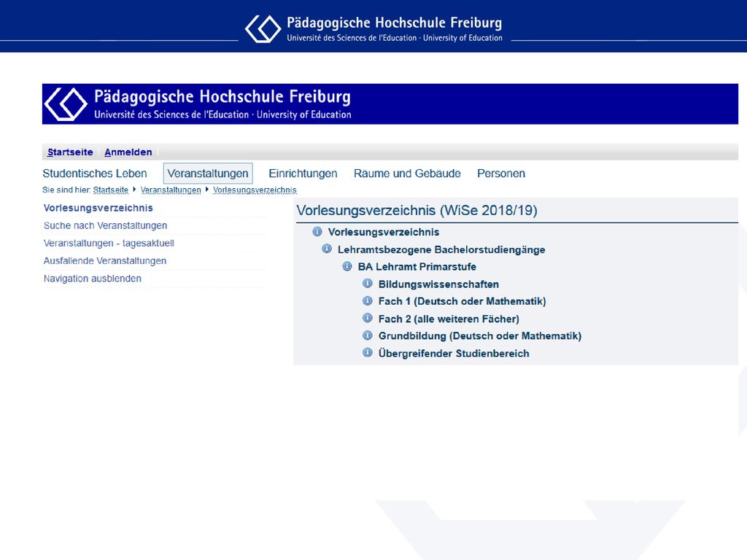
Task: Open the BA Lehramt Primarstufe node
Action: [x=417, y=267]
